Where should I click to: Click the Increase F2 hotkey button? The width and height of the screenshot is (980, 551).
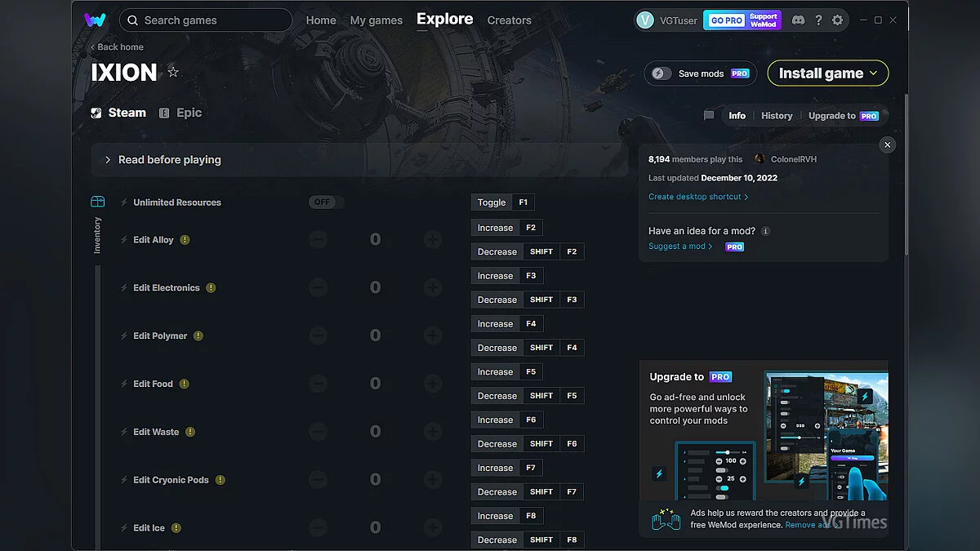(x=507, y=228)
